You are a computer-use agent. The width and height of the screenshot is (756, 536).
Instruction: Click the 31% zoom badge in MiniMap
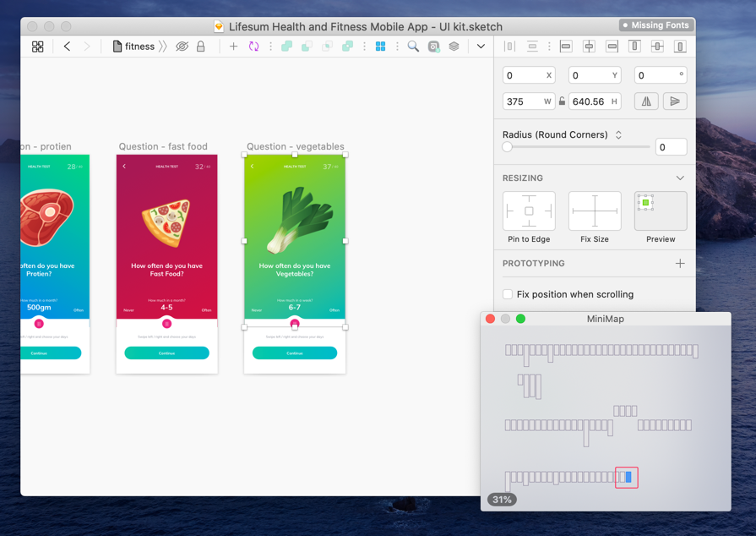pyautogui.click(x=502, y=500)
